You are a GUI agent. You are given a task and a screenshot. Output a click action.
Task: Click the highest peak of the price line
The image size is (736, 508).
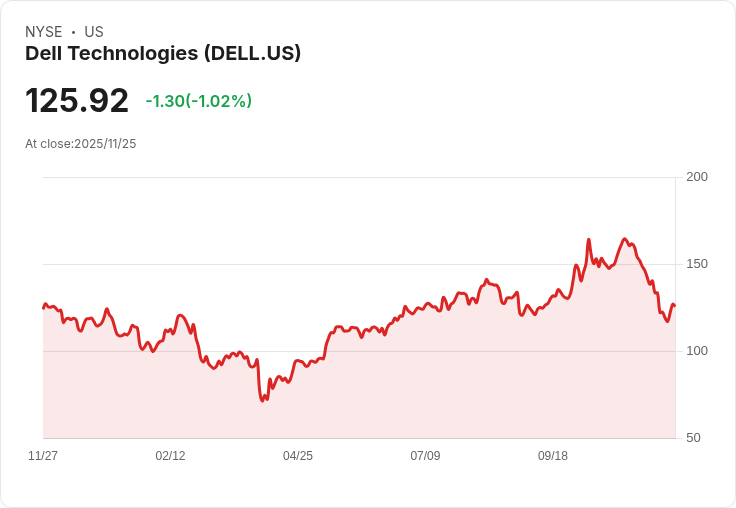pyautogui.click(x=624, y=239)
